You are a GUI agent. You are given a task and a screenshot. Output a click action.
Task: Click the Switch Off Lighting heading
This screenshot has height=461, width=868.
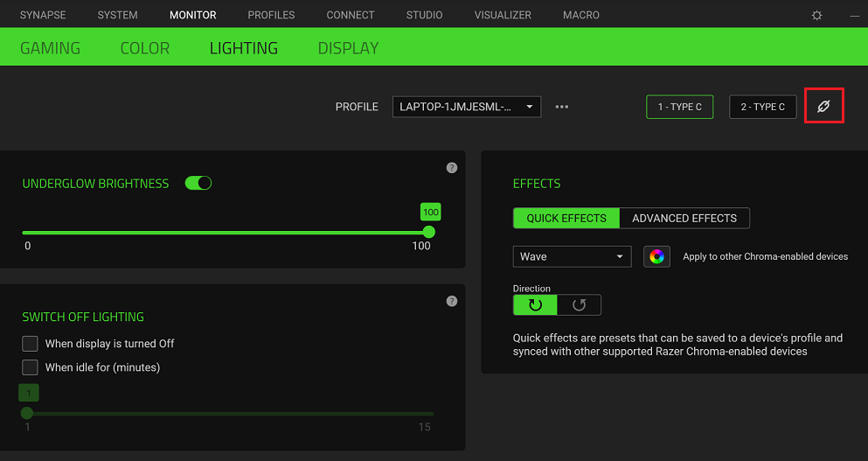tap(83, 317)
